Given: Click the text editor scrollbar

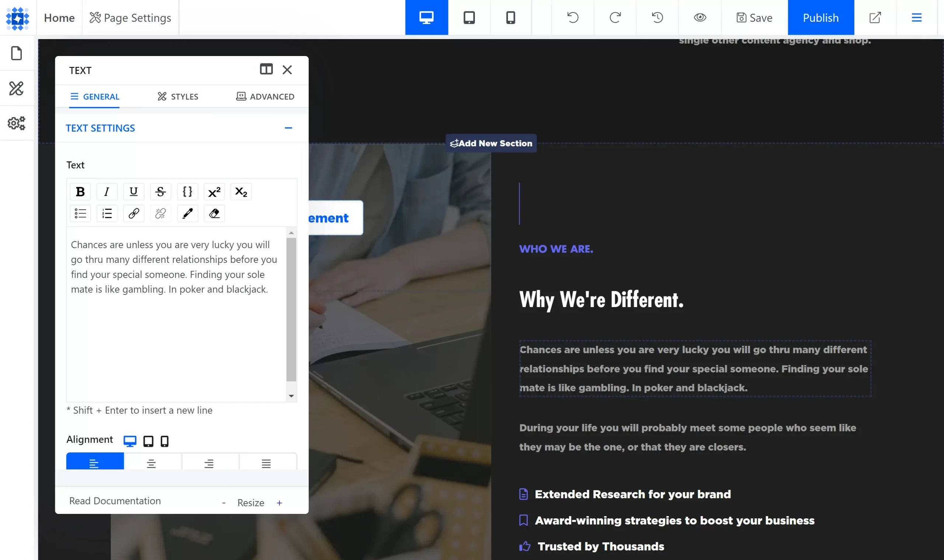Looking at the screenshot, I should 291,309.
